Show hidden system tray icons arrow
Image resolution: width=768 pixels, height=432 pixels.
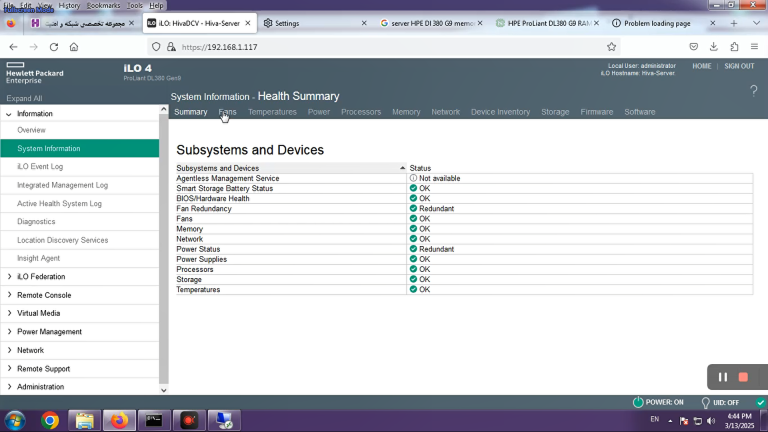670,421
